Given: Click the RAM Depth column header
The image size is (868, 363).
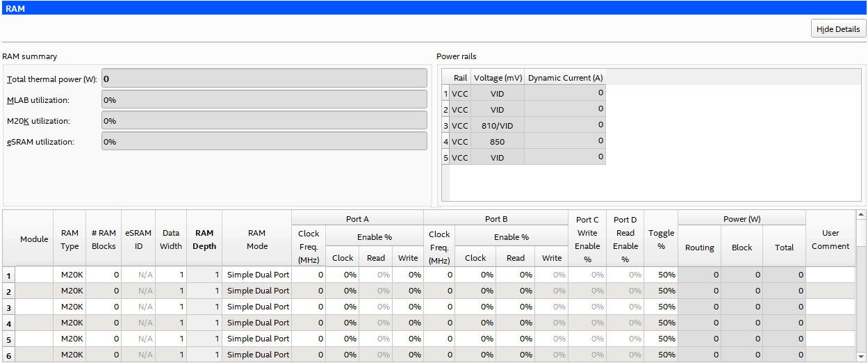Looking at the screenshot, I should [204, 240].
